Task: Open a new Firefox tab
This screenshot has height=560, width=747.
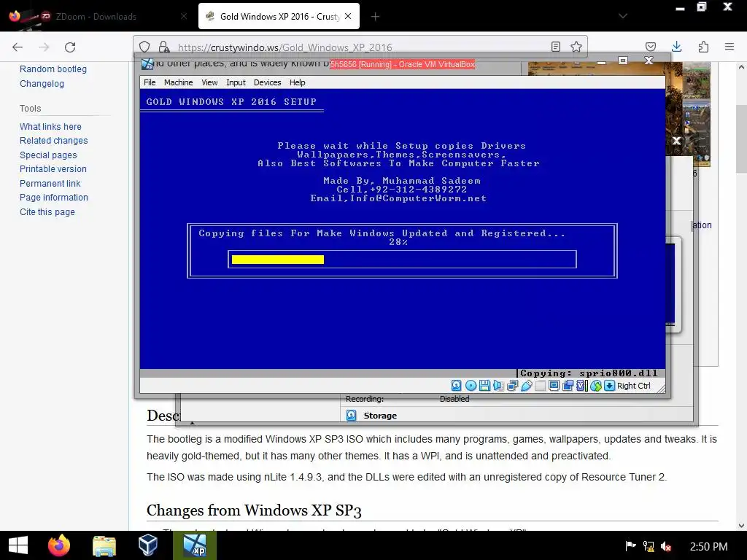Action: coord(376,17)
